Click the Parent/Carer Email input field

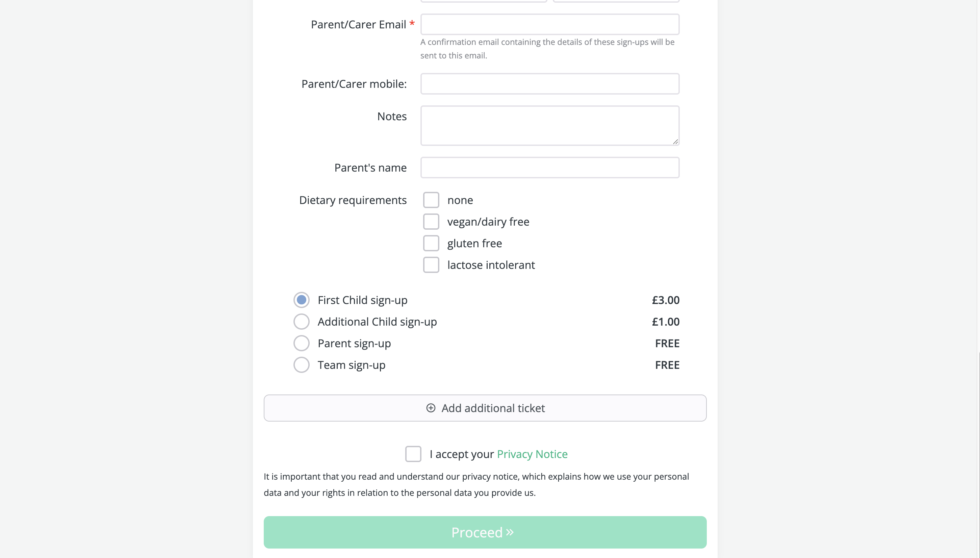pyautogui.click(x=550, y=24)
